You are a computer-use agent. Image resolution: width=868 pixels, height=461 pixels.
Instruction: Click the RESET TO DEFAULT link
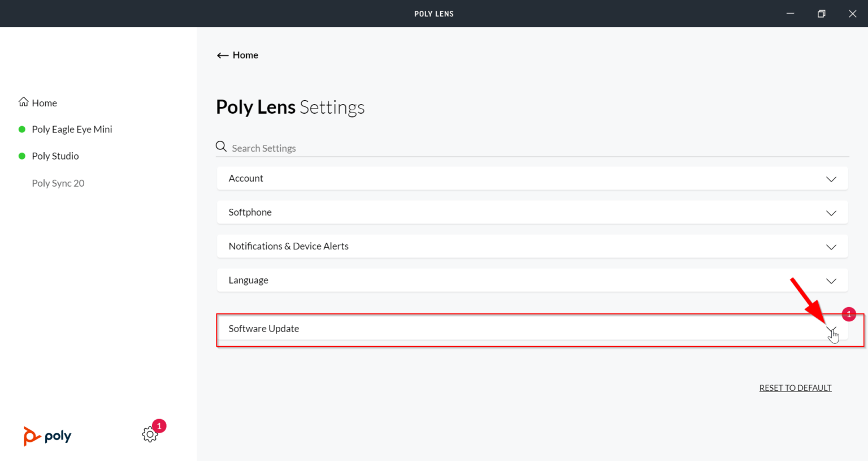coord(795,387)
